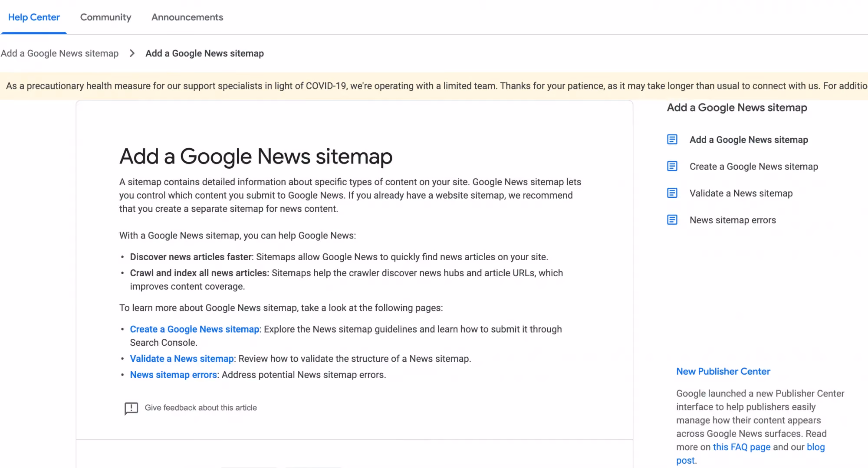Switch to the Community tab
Viewport: 868px width, 468px height.
105,17
